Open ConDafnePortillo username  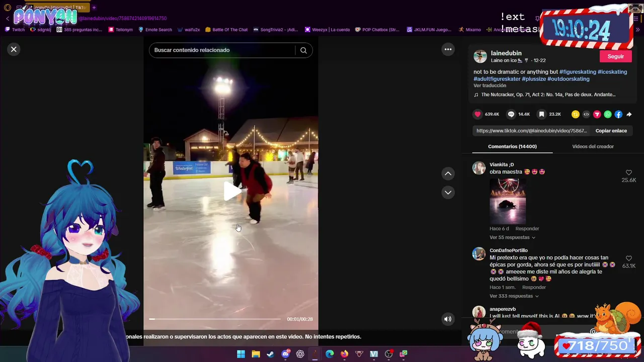tap(509, 250)
